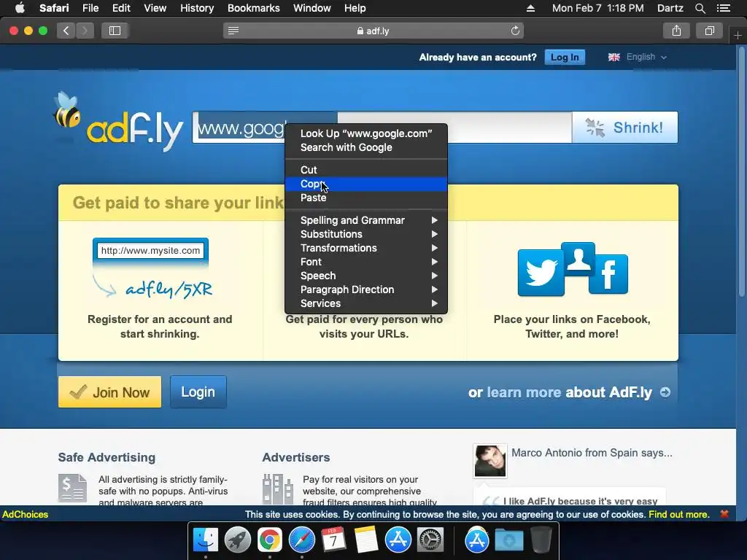The image size is (747, 560).
Task: Click the AdF.ly bee logo
Action: point(118,120)
